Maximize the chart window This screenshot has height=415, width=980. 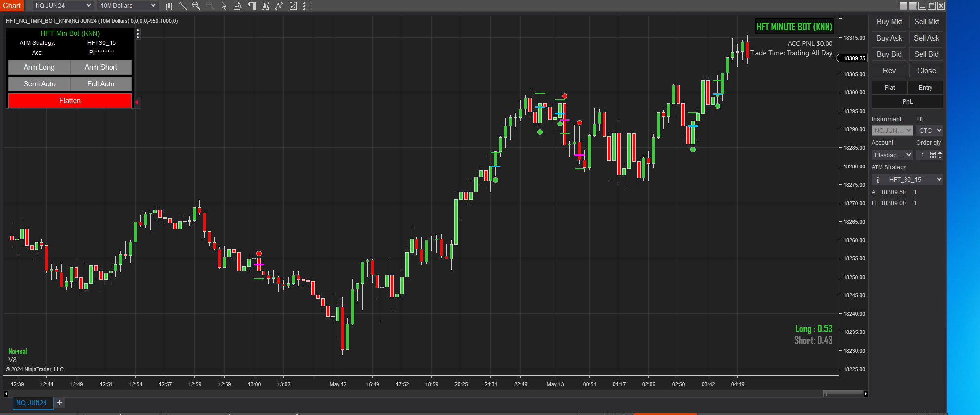coord(932,6)
